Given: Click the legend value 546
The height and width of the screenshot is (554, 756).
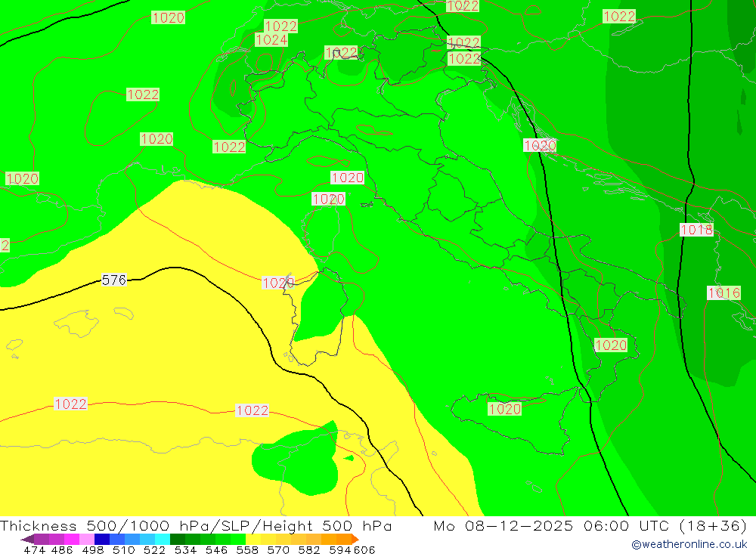Looking at the screenshot, I should pos(216,549).
